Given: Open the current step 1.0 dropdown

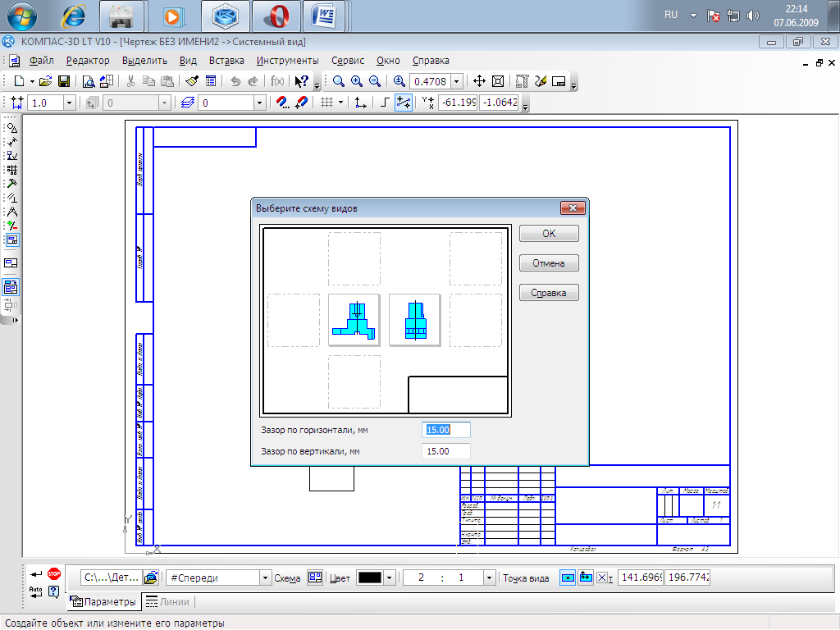Looking at the screenshot, I should 69,103.
